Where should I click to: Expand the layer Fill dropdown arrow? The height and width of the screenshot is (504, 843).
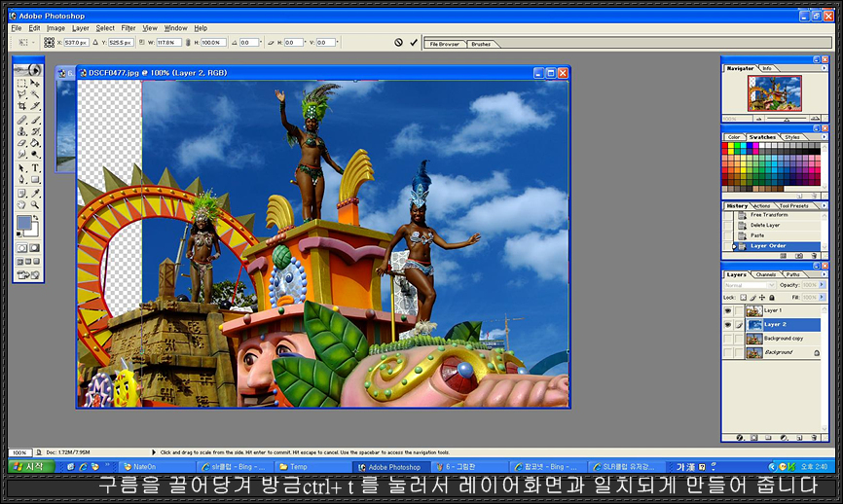click(x=824, y=297)
